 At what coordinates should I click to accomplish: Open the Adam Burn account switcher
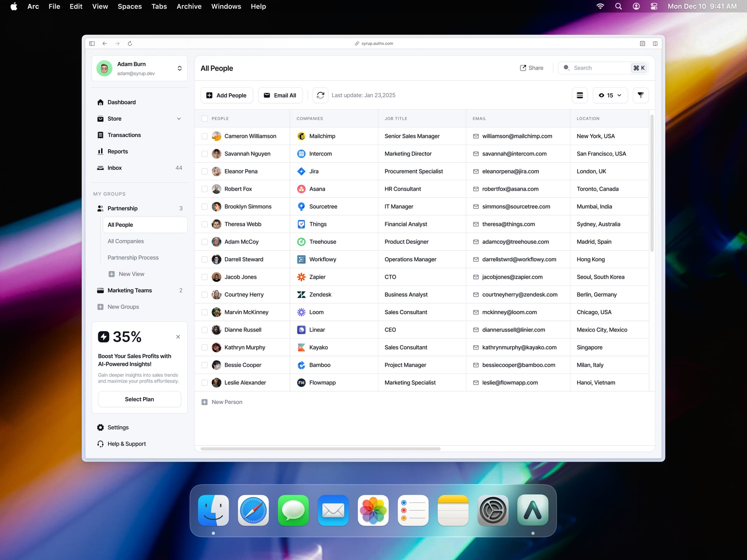click(179, 68)
